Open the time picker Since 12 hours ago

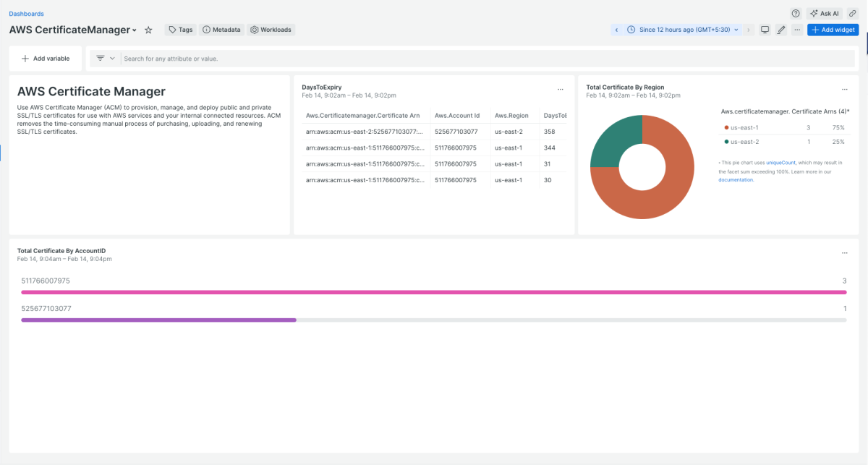683,30
